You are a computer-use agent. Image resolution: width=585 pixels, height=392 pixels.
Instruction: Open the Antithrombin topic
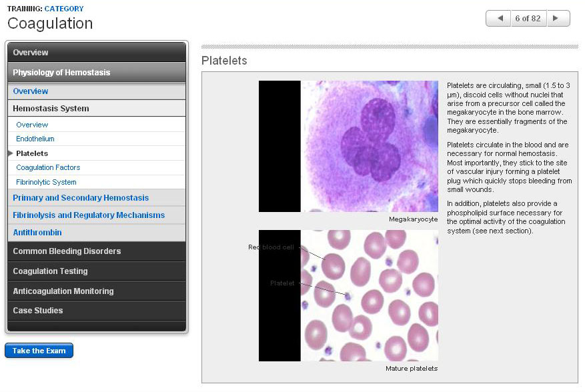tap(37, 233)
